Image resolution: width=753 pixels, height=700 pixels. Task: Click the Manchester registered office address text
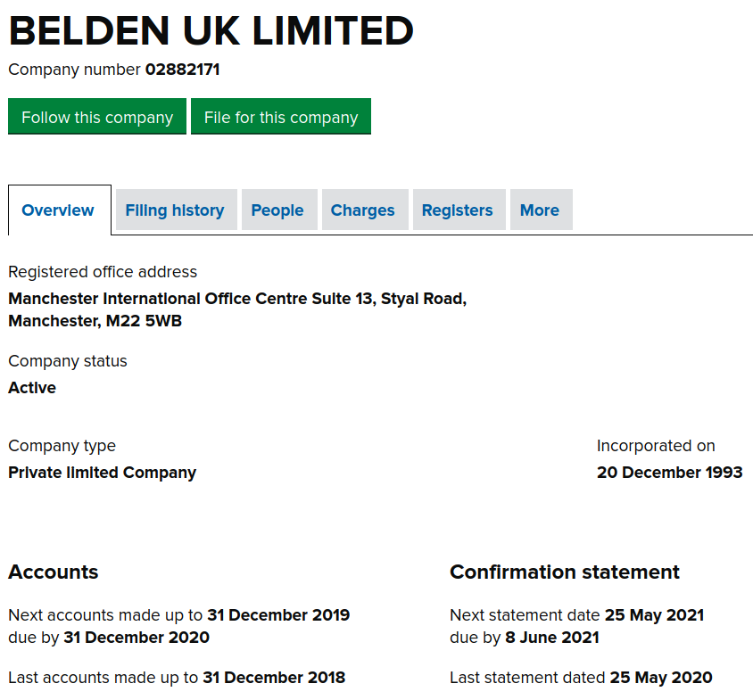pyautogui.click(x=236, y=309)
